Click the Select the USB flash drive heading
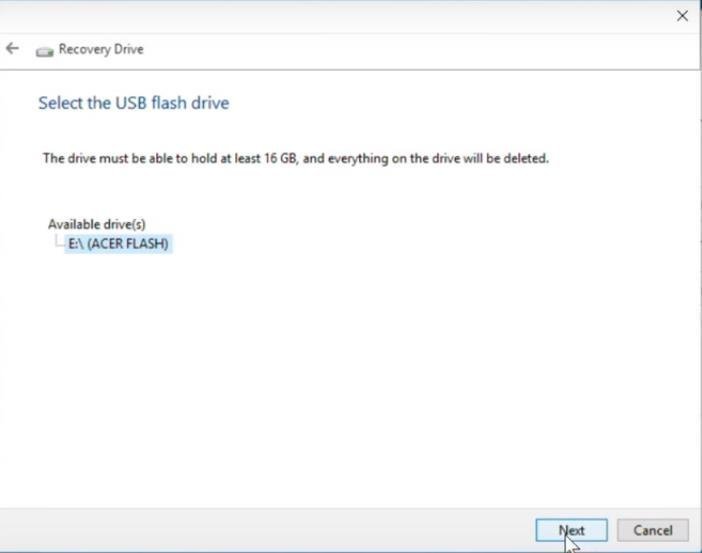Image resolution: width=702 pixels, height=553 pixels. pyautogui.click(x=133, y=102)
